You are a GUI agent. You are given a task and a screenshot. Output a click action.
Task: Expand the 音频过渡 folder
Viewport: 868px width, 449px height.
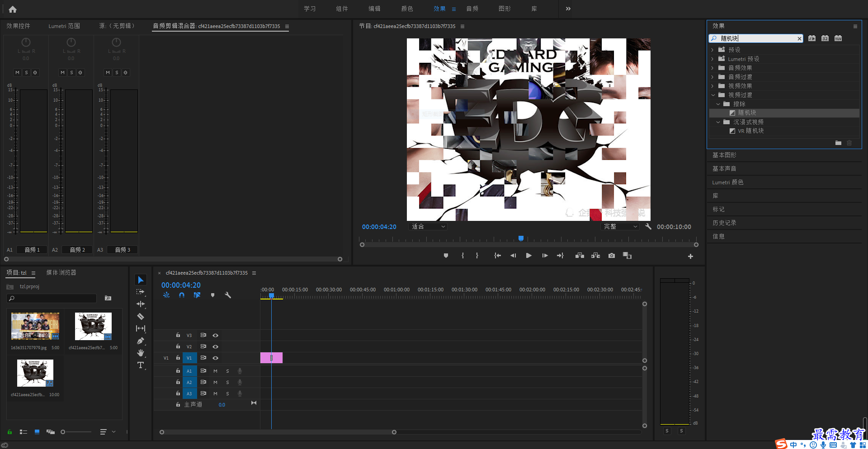point(712,77)
